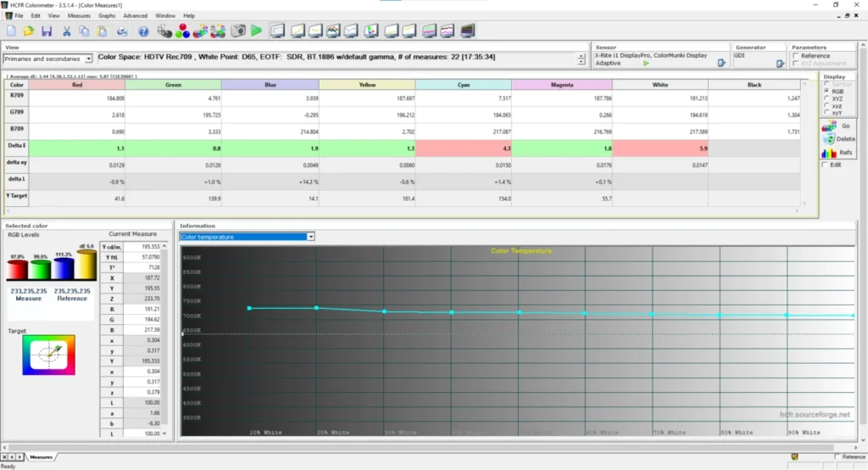Click the green play arrow in Sensor panel
The height and width of the screenshot is (470, 868).
646,64
